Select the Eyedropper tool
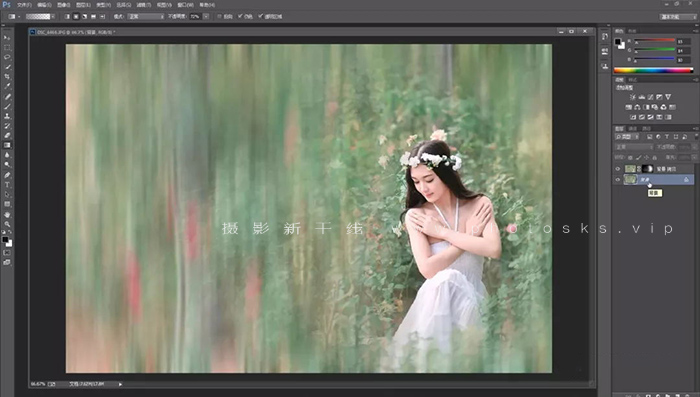 pos(7,87)
